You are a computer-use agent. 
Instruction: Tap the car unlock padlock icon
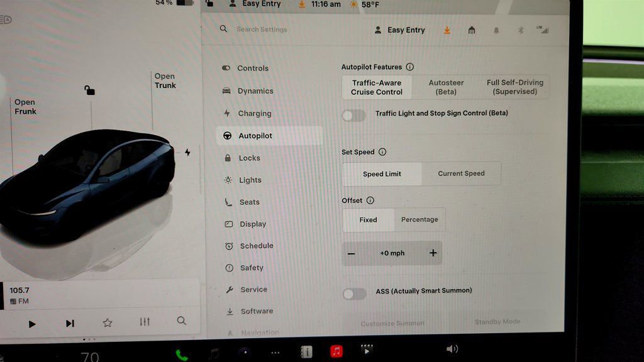point(89,90)
